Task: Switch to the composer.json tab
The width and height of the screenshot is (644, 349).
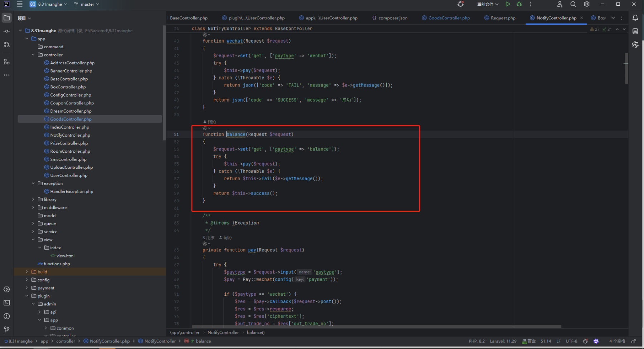Action: 390,18
